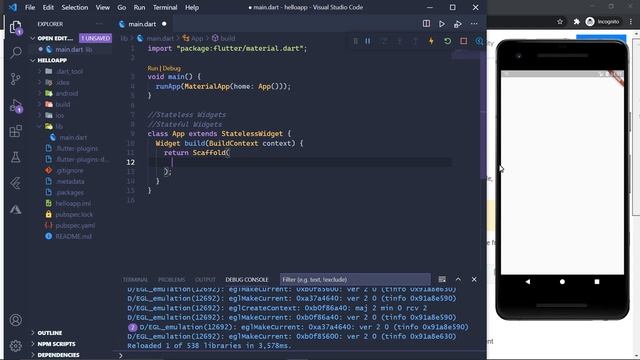This screenshot has width=640, height=360.
Task: Open the Azure icon in activity bar
Action: click(x=16, y=209)
